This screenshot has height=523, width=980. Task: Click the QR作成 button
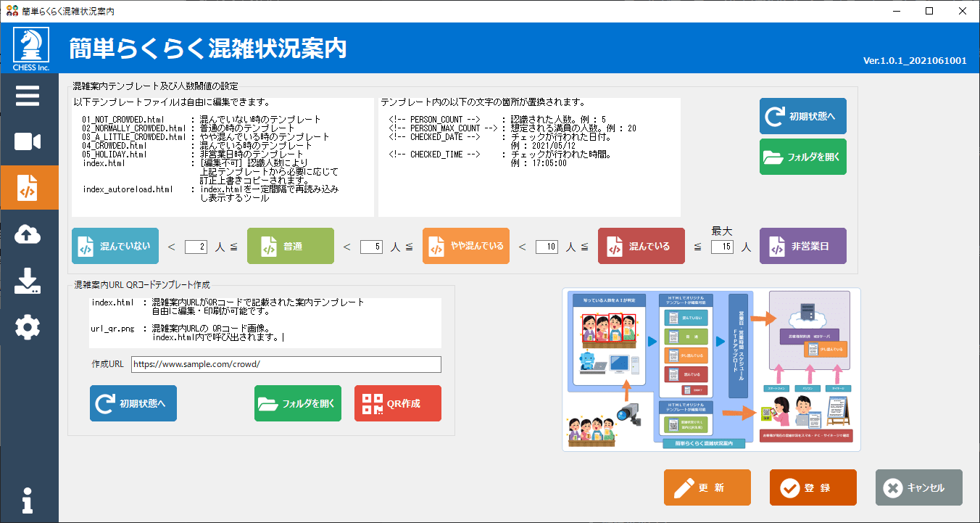coord(398,403)
